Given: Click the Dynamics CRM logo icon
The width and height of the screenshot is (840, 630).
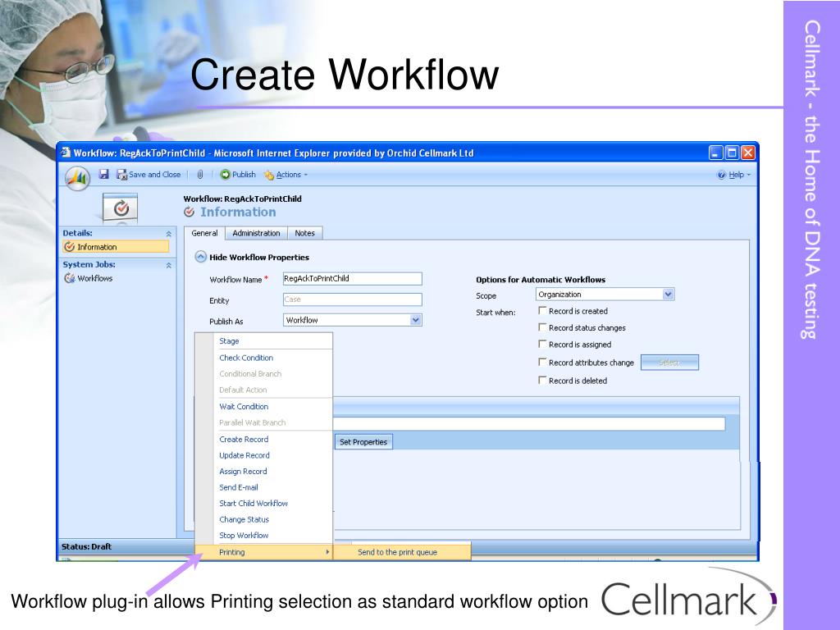Looking at the screenshot, I should [78, 177].
